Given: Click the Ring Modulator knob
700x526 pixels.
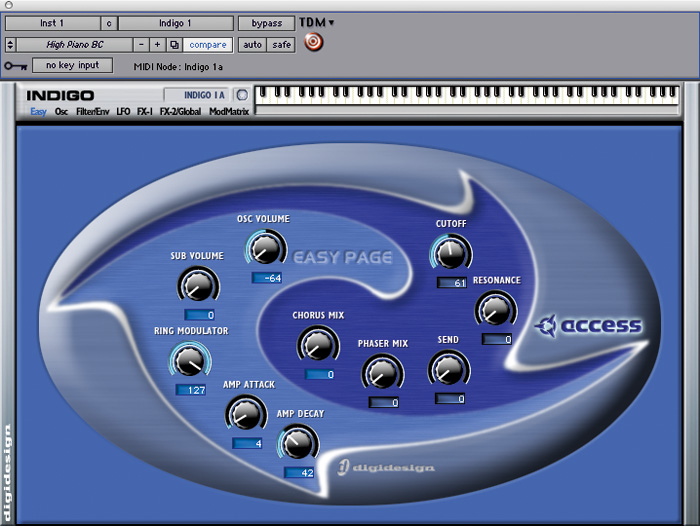Looking at the screenshot, I should (190, 360).
